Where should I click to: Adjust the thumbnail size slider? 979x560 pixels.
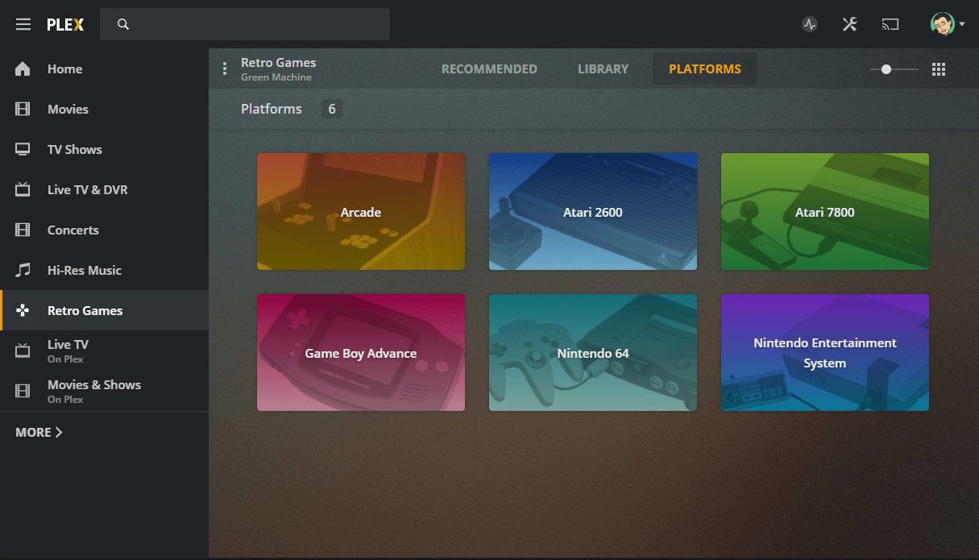(x=894, y=69)
